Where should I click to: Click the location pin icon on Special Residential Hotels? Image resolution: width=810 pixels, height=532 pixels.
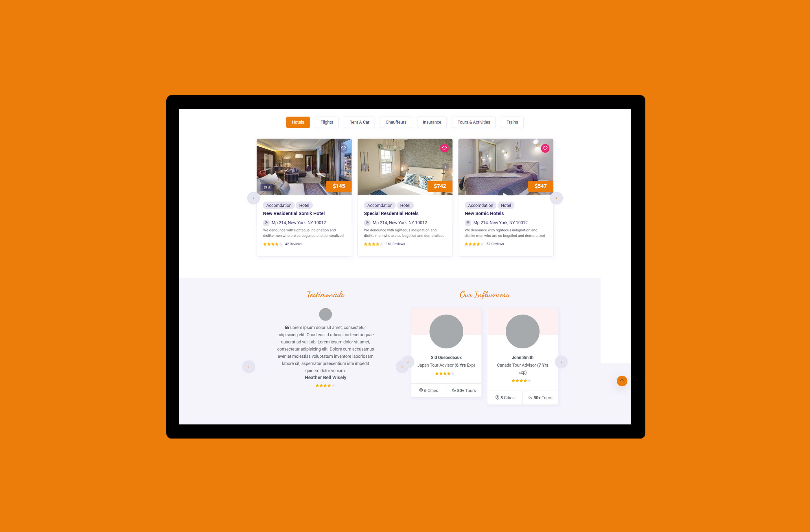pos(367,222)
